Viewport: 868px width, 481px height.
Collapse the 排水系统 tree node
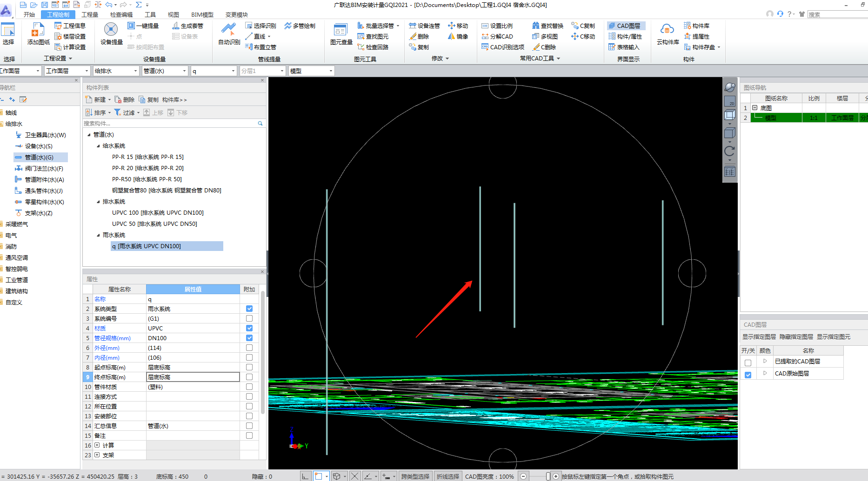pyautogui.click(x=98, y=202)
